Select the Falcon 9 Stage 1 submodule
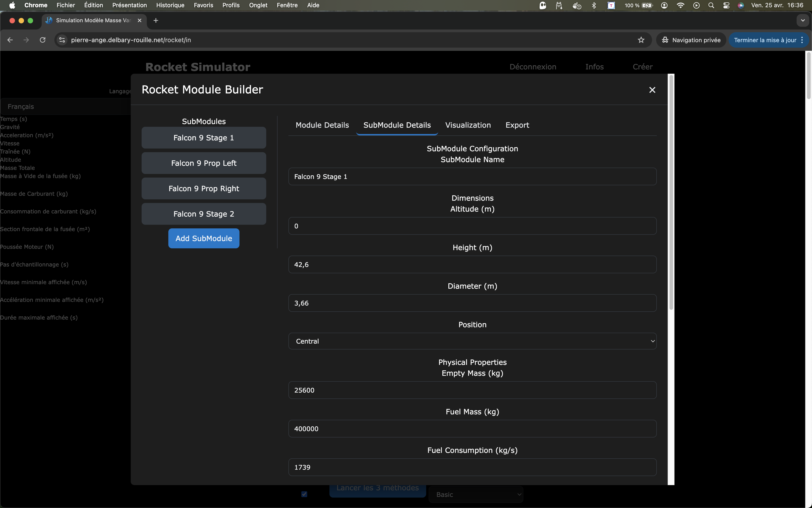The width and height of the screenshot is (812, 508). point(204,138)
